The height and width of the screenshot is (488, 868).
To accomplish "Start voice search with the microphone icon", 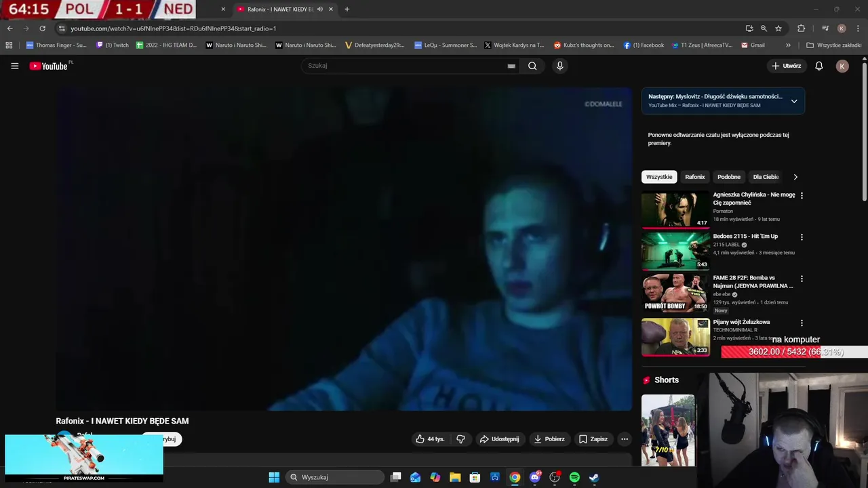I will 559,66.
